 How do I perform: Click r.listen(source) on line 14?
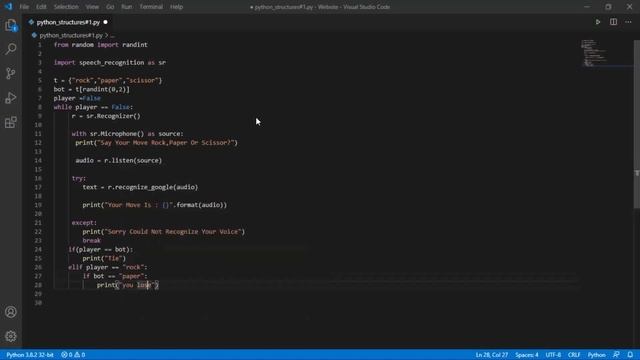(133, 160)
